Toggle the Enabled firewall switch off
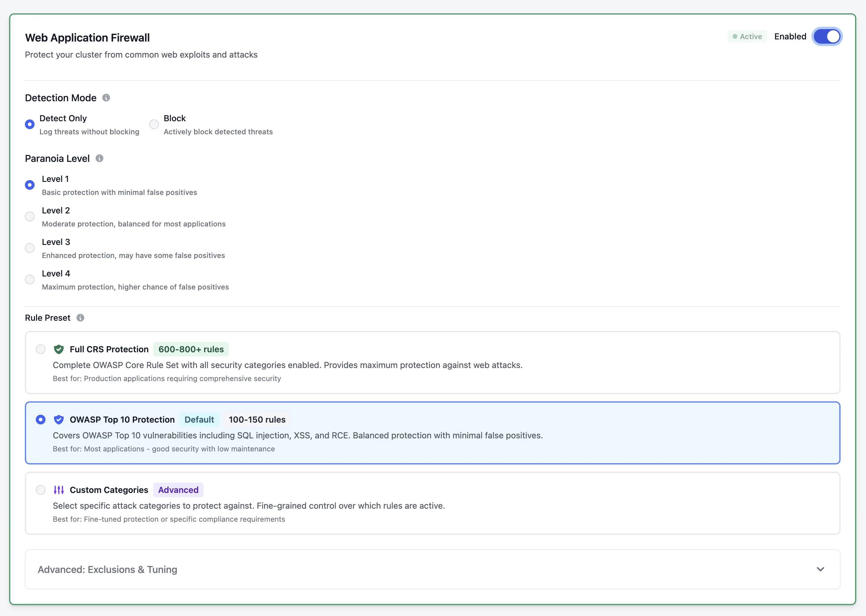This screenshot has height=616, width=866. click(x=827, y=37)
